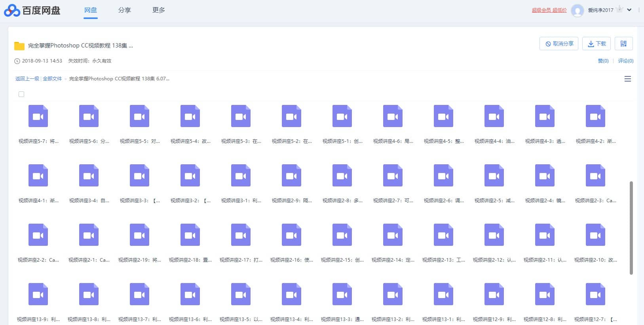The height and width of the screenshot is (325, 644).
Task: Open video file 视频讲座3-4
Action: coord(89,175)
